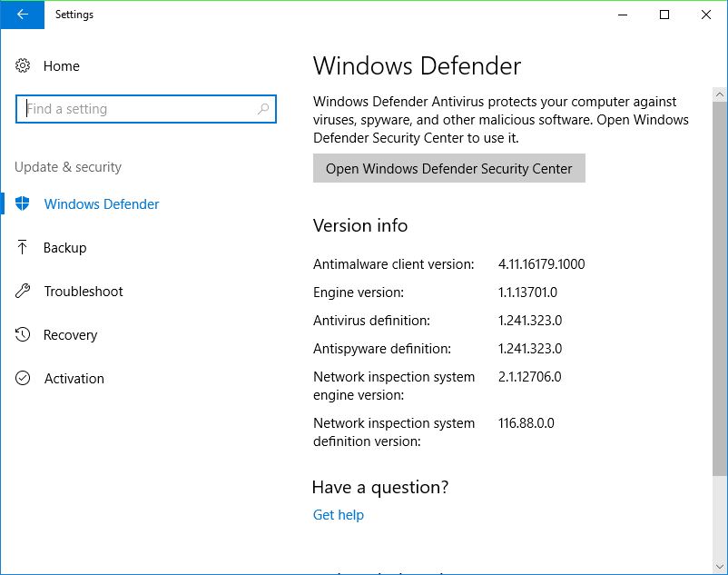Focus the Find a setting search box
The image size is (728, 575).
click(x=146, y=109)
